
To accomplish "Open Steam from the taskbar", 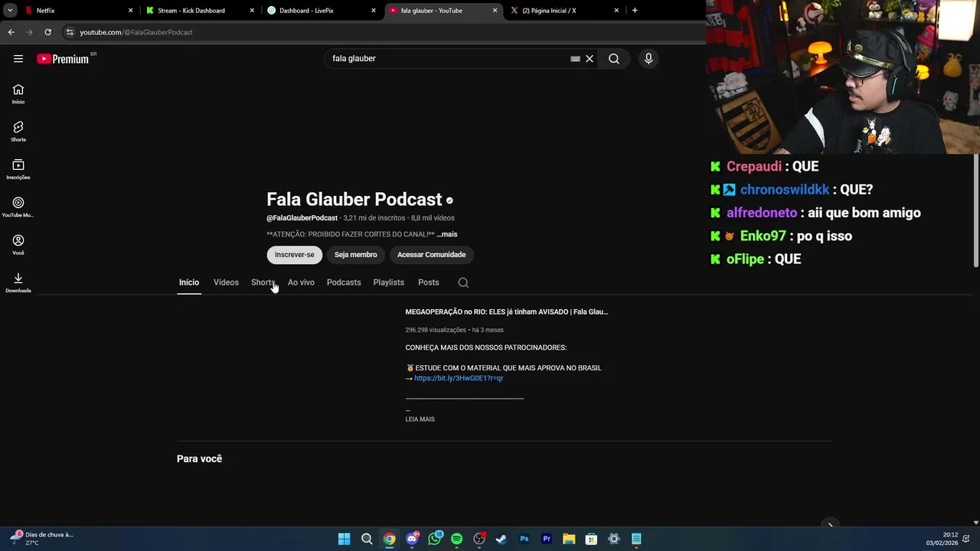I will [x=501, y=539].
